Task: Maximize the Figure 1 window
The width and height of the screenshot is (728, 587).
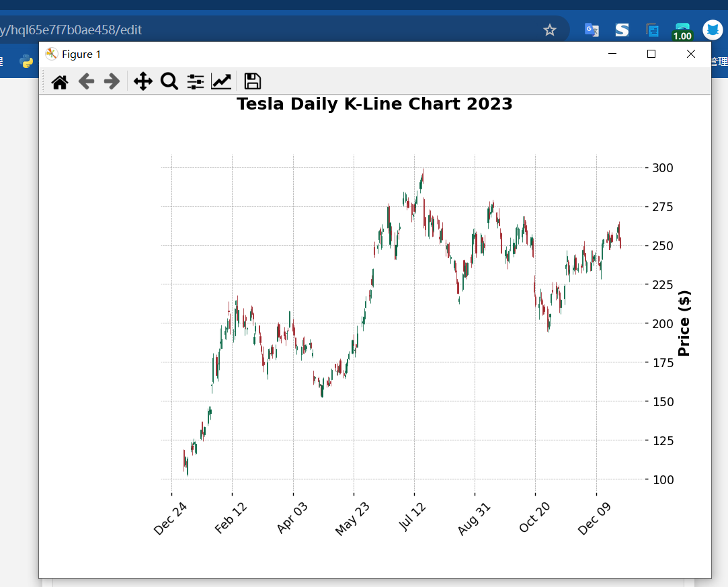Action: pos(651,54)
